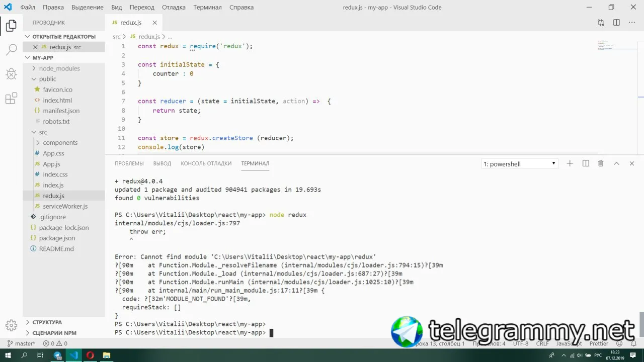Open the Терминал menu
The image size is (644, 362).
(207, 7)
